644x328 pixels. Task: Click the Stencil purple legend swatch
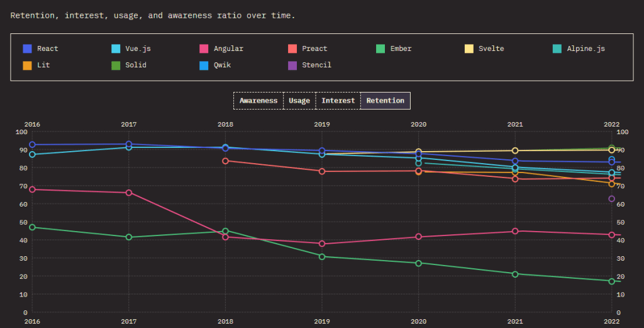pos(292,65)
